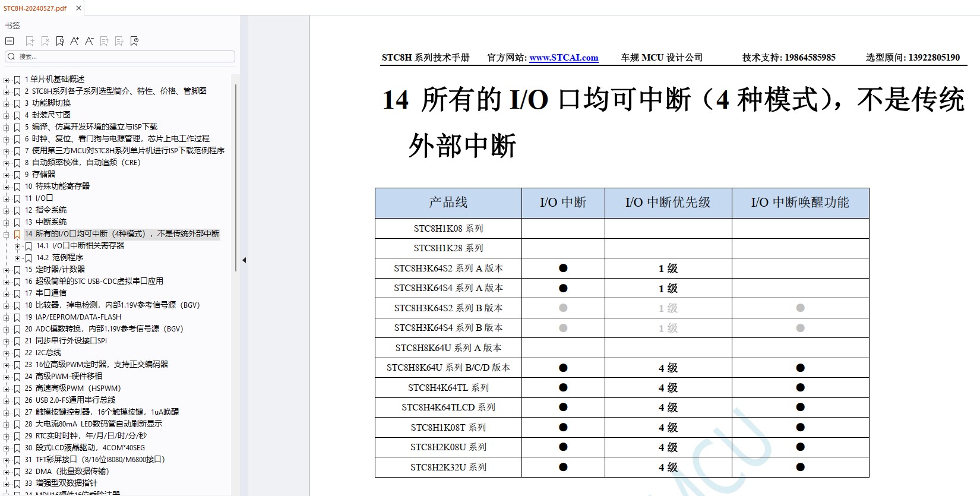
Task: Click the find current bookmark icon
Action: (60, 41)
